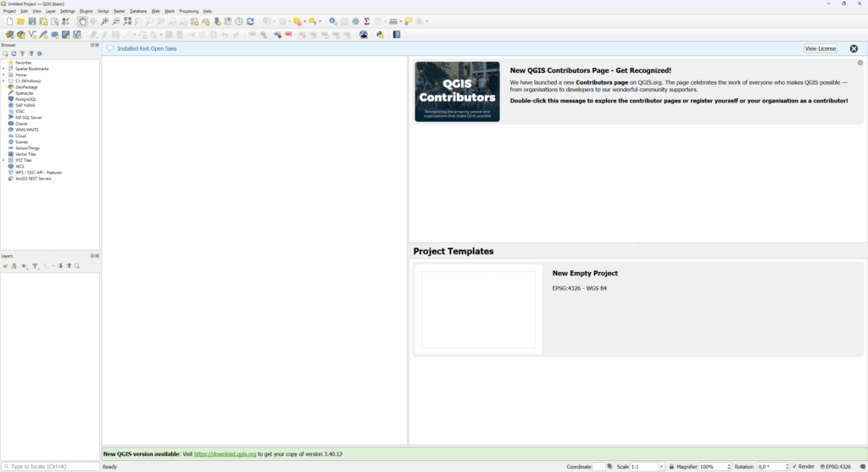
Task: Select the New Empty Project template thumbnail
Action: coord(479,309)
